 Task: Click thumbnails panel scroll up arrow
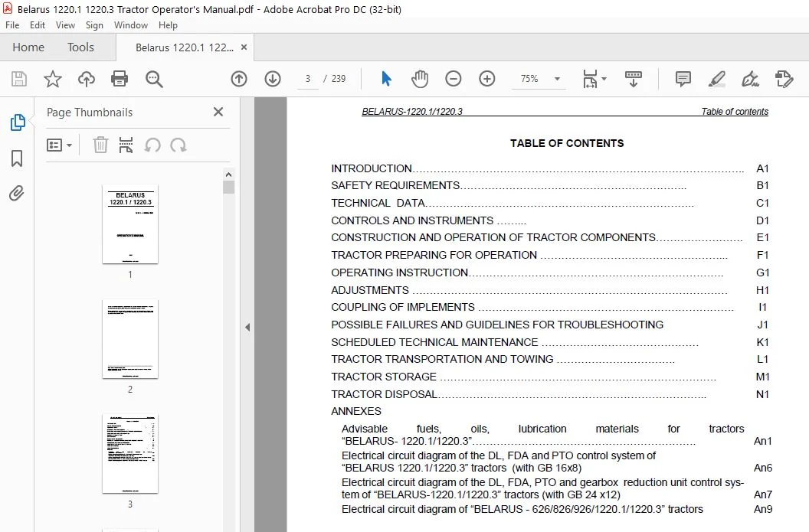point(228,175)
